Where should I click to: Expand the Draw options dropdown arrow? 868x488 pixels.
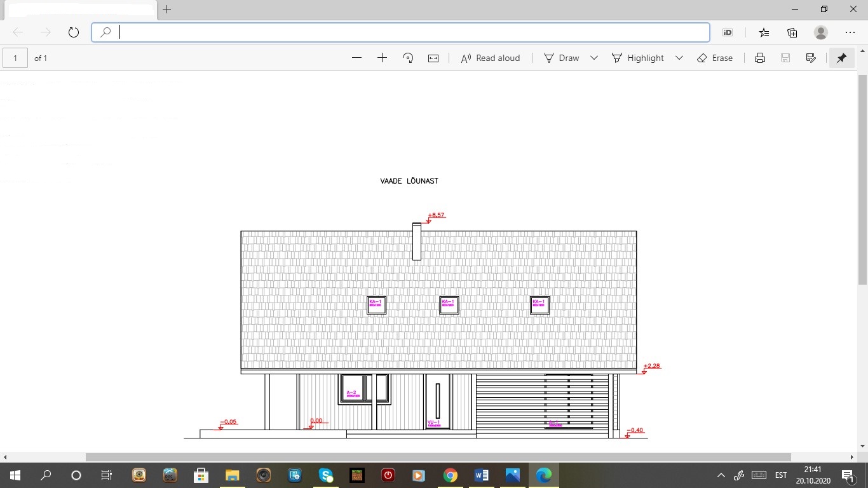(x=594, y=58)
